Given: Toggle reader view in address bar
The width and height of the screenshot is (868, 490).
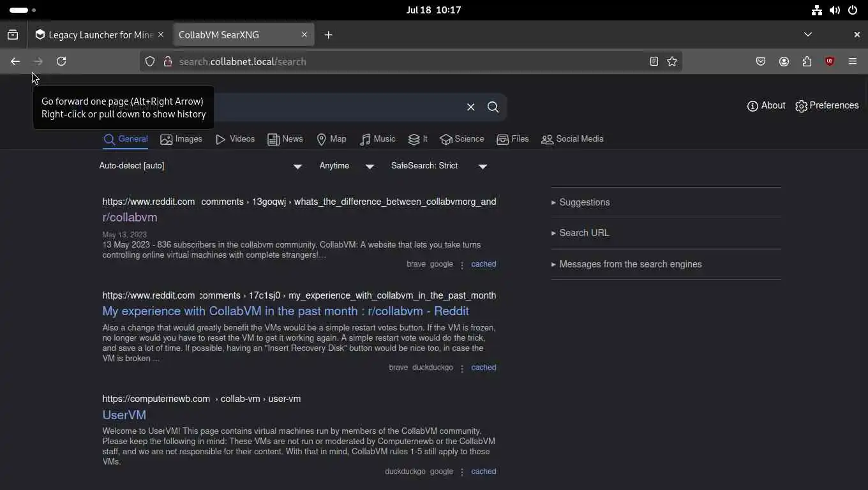Looking at the screenshot, I should pyautogui.click(x=654, y=61).
